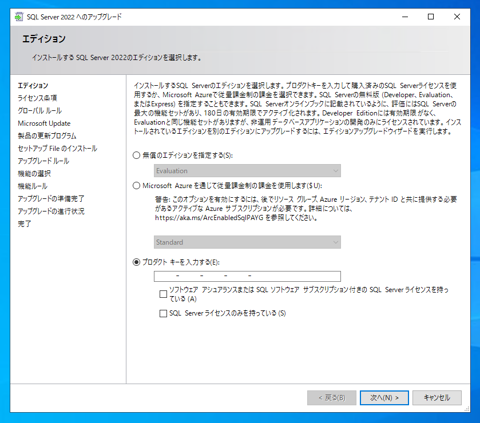Select the free edition radio button
The width and height of the screenshot is (480, 423).
(x=136, y=155)
